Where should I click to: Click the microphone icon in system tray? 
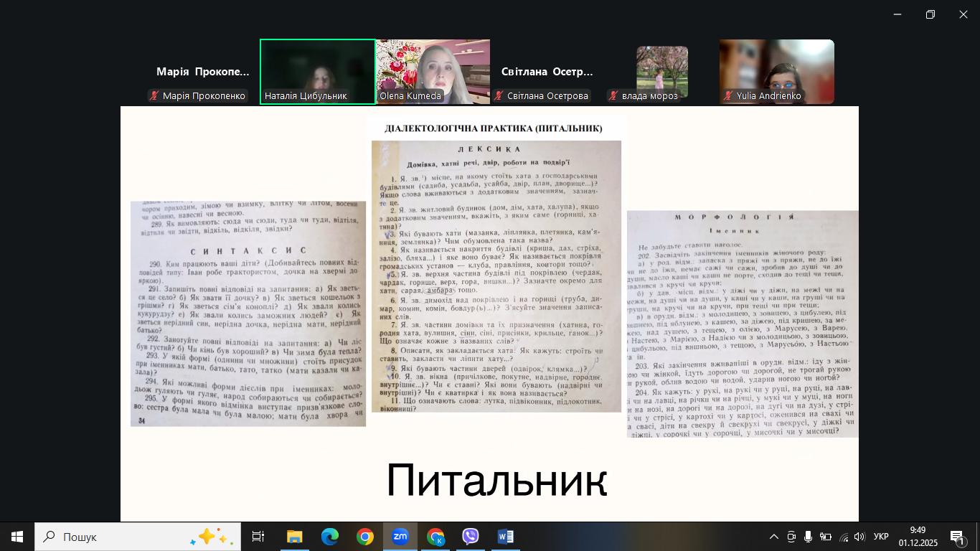[808, 537]
